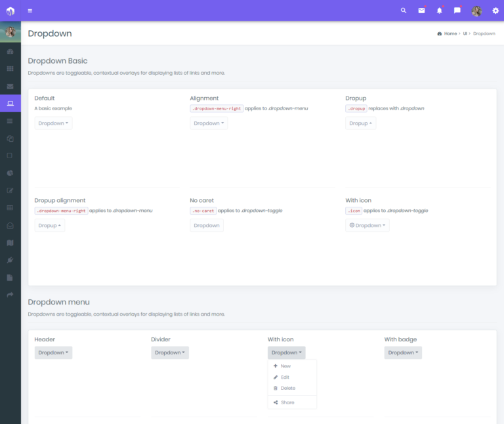Open the dashboard gauge icon in the sidebar
The image size is (504, 424).
(10, 51)
